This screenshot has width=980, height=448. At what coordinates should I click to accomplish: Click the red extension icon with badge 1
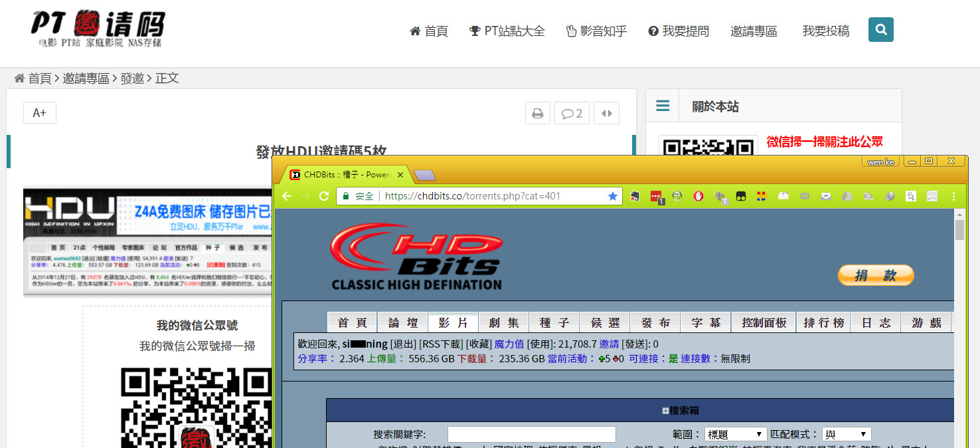[x=657, y=197]
